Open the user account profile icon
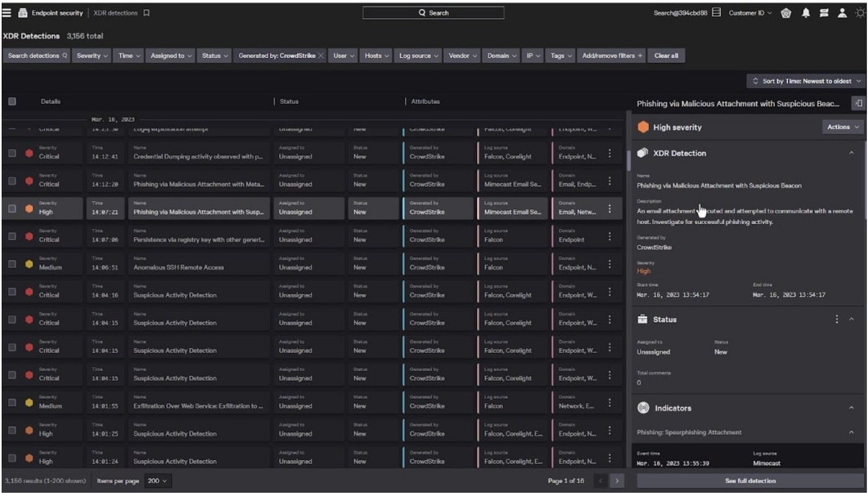This screenshot has height=493, width=868. (x=842, y=13)
